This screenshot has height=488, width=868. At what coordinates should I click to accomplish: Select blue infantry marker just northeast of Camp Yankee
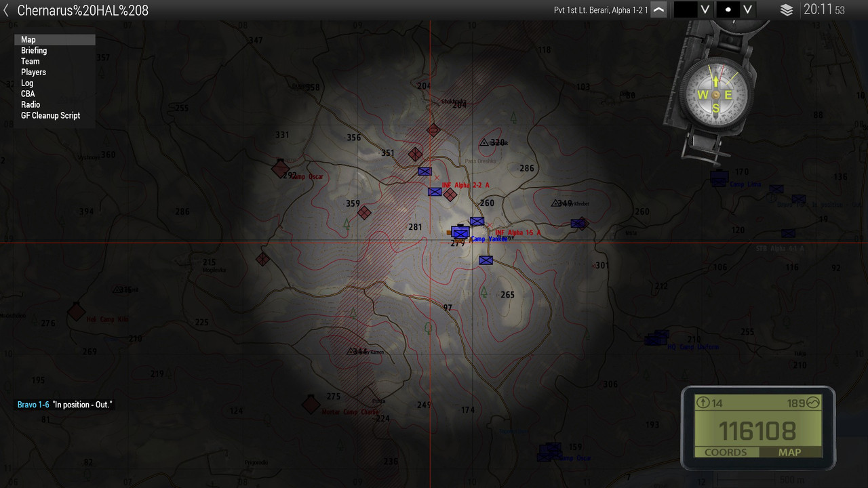click(x=477, y=222)
